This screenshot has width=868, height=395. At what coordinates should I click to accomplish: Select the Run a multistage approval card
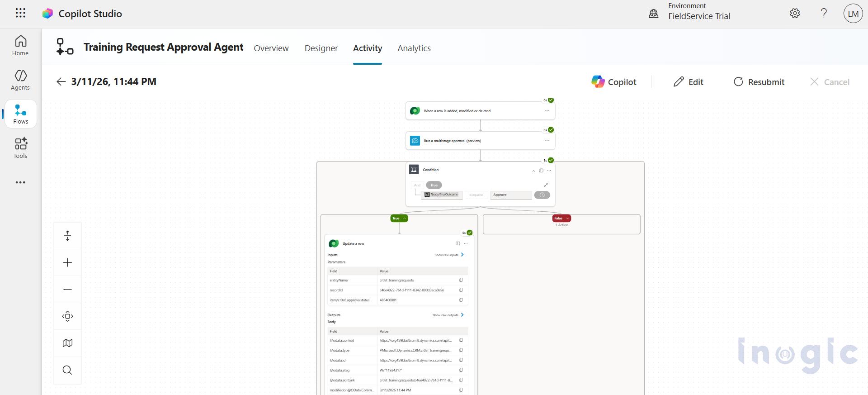pyautogui.click(x=480, y=141)
